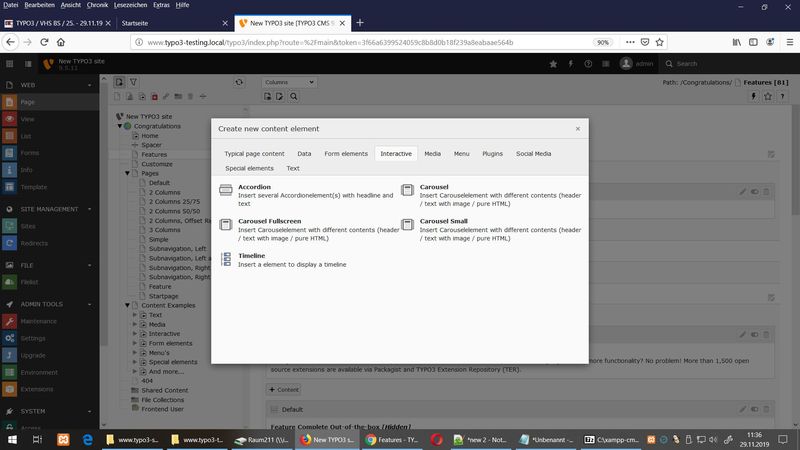Choose the Carousel Small element icon
This screenshot has width=800, height=450.
(x=407, y=224)
